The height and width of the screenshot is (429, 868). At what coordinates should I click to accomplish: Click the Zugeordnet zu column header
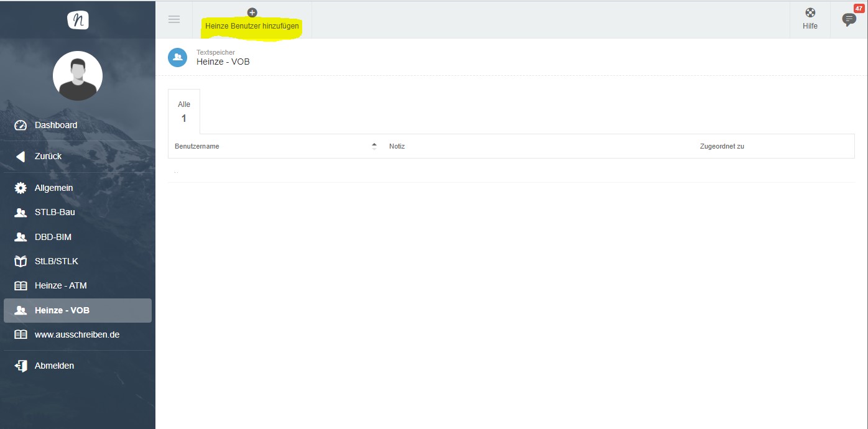click(x=722, y=146)
